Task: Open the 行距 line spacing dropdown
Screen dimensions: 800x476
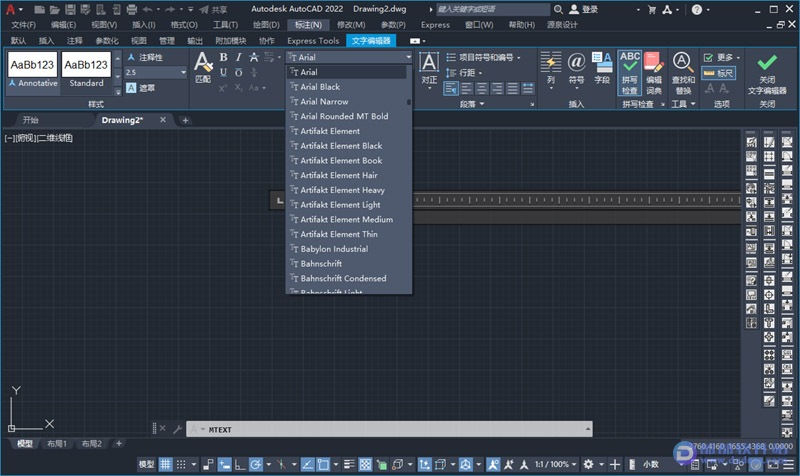Action: click(464, 73)
